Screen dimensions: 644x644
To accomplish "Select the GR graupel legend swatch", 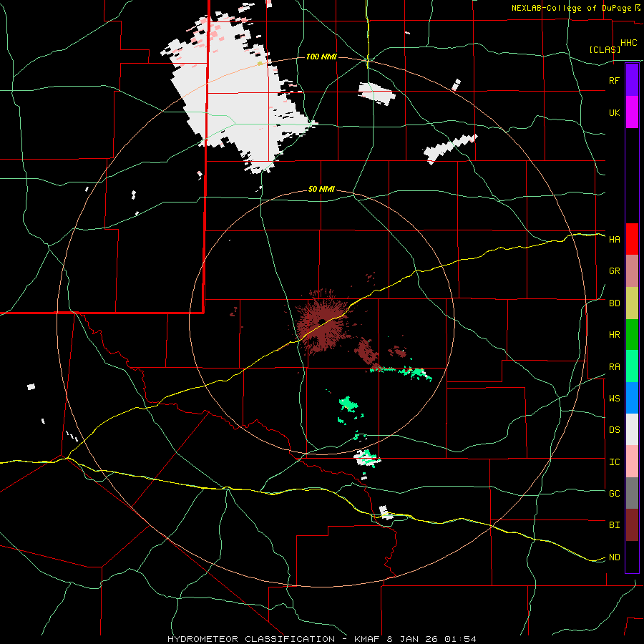I will coord(632,271).
